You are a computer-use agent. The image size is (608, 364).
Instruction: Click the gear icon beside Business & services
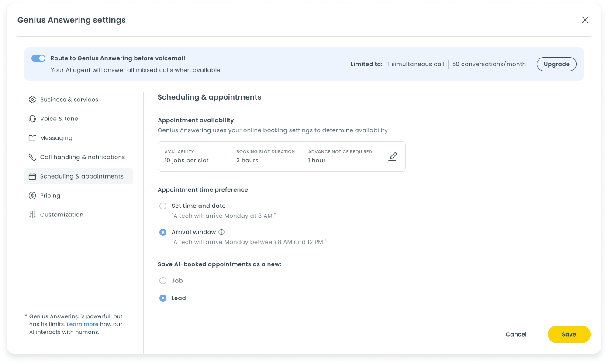(x=32, y=100)
